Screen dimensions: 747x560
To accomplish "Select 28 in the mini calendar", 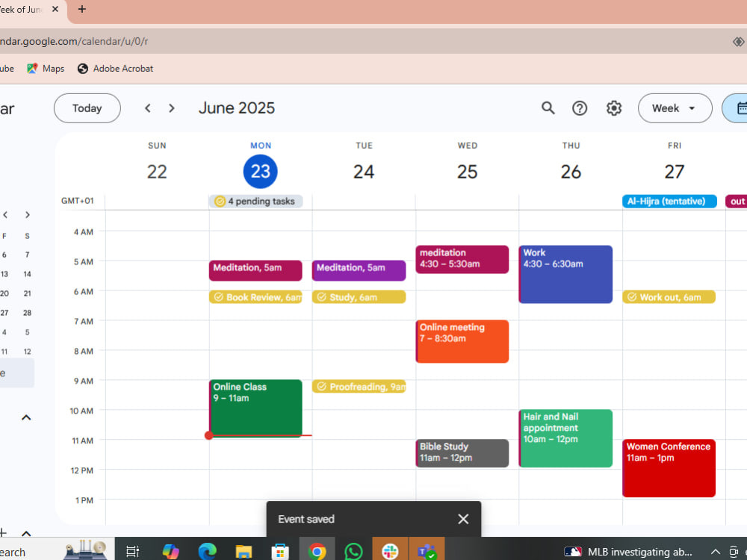I will 27,313.
